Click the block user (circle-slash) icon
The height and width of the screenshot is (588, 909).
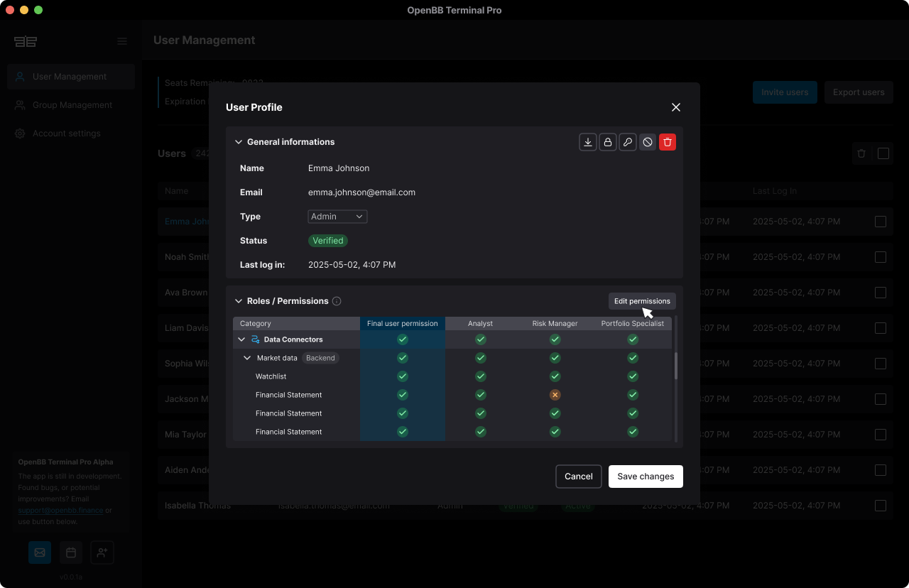click(x=648, y=142)
